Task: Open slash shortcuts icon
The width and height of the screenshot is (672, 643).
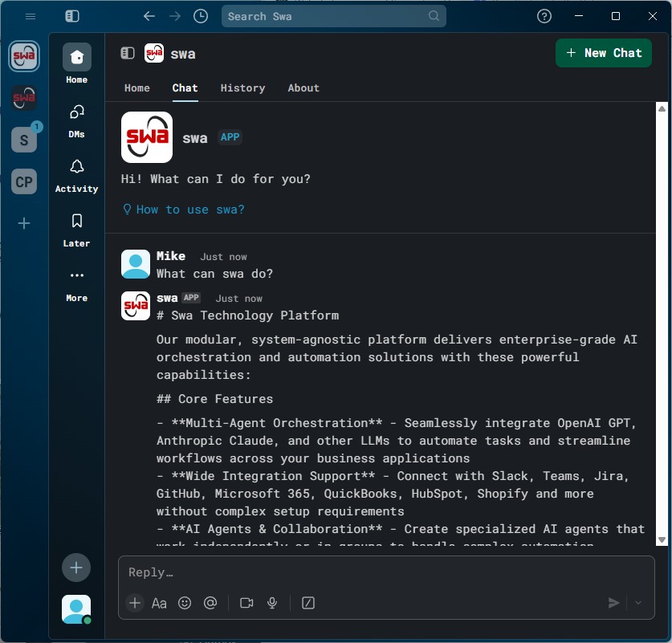Action: point(308,603)
